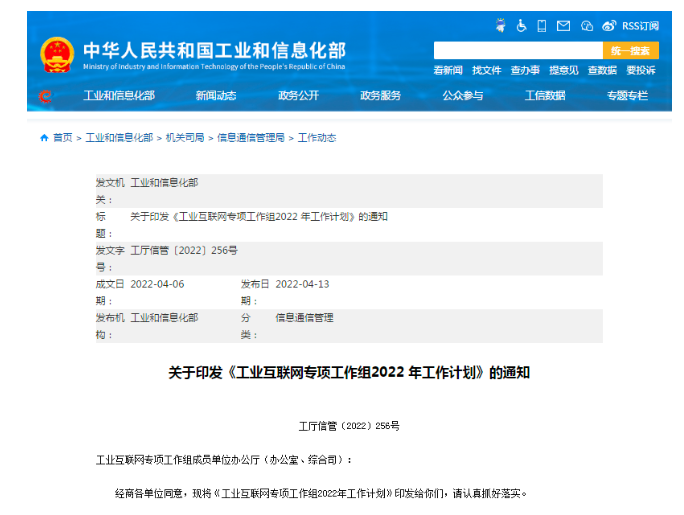
Task: Open 要投诉 quick link
Action: tap(641, 70)
